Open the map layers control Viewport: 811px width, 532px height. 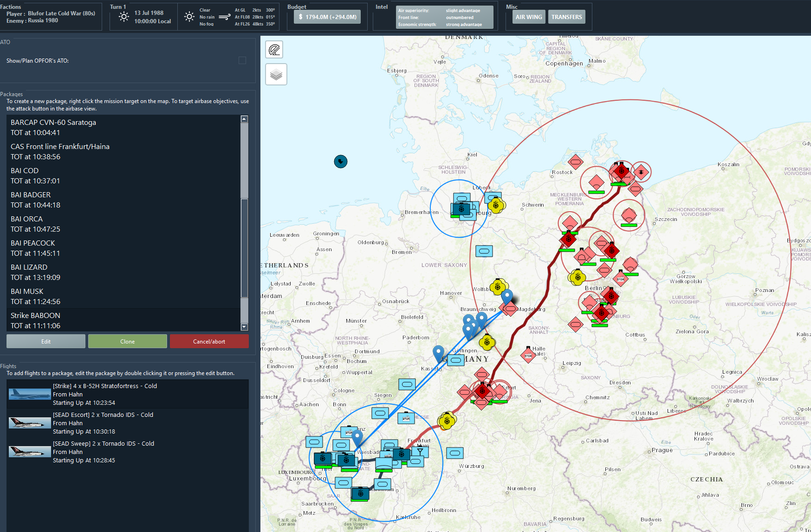pos(276,74)
